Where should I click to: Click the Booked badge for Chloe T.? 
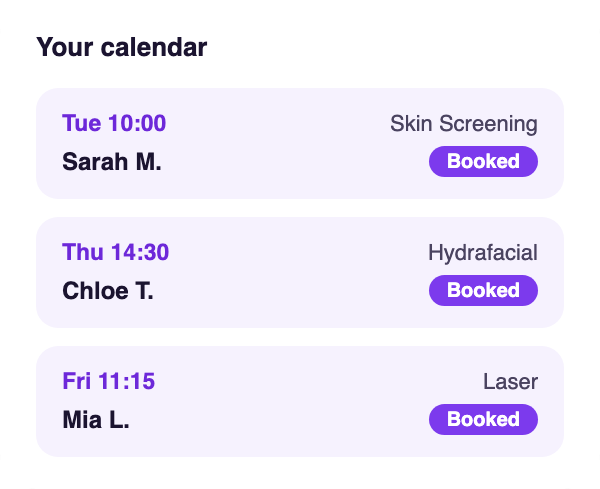coord(483,290)
